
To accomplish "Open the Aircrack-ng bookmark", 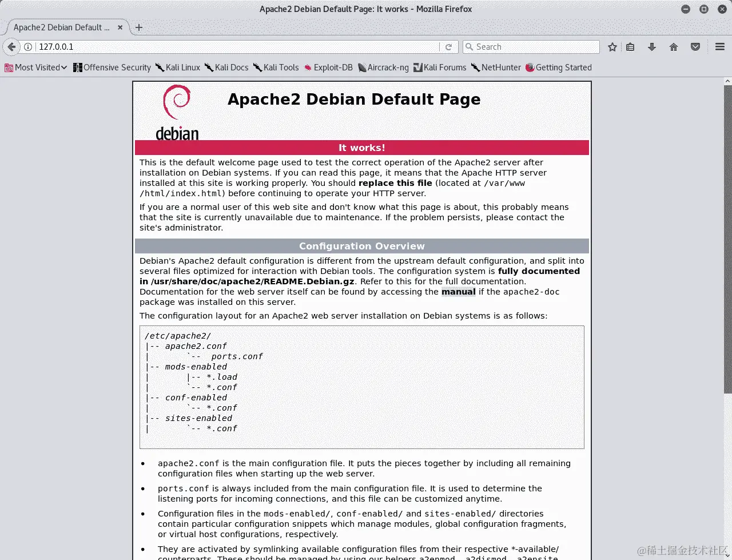I will point(383,67).
